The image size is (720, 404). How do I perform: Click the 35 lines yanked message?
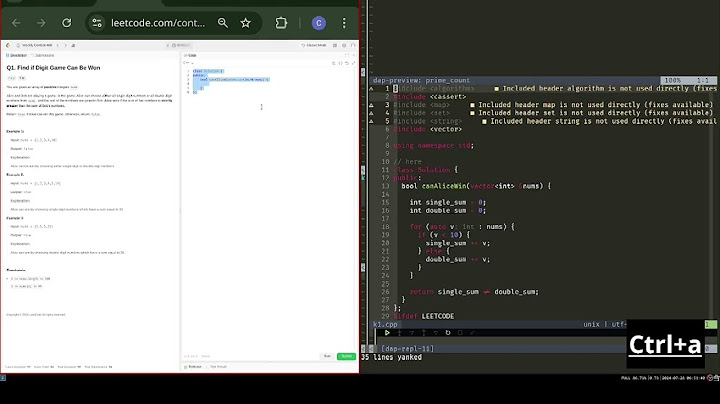coord(391,357)
